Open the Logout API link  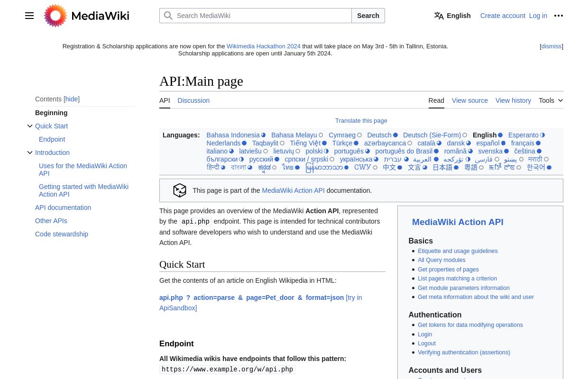(427, 343)
